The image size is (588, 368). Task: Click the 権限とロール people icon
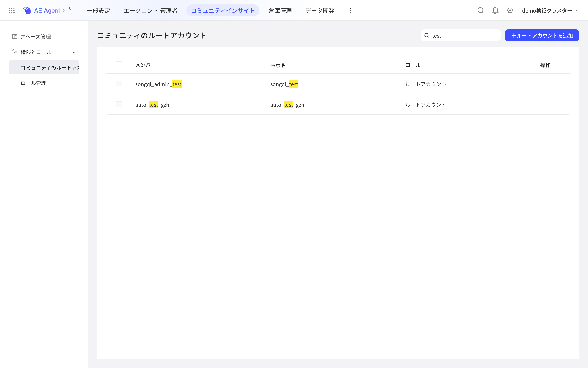[x=15, y=52]
